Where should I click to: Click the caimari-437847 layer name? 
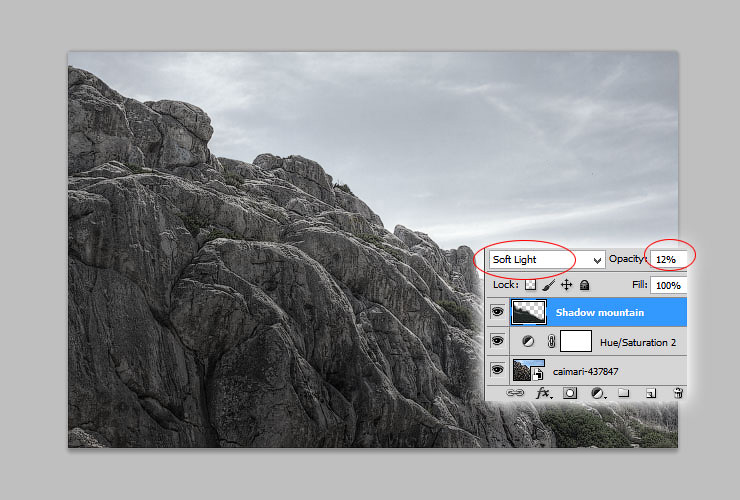coord(585,372)
